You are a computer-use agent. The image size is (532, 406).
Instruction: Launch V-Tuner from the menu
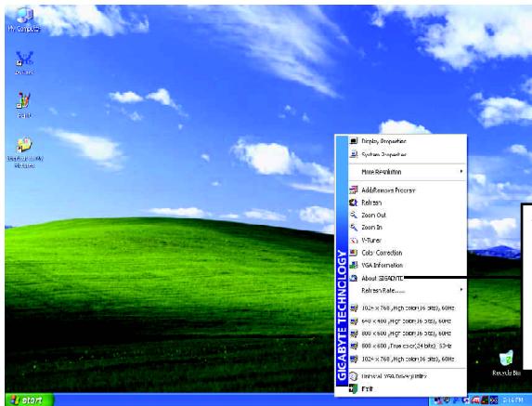pyautogui.click(x=408, y=241)
